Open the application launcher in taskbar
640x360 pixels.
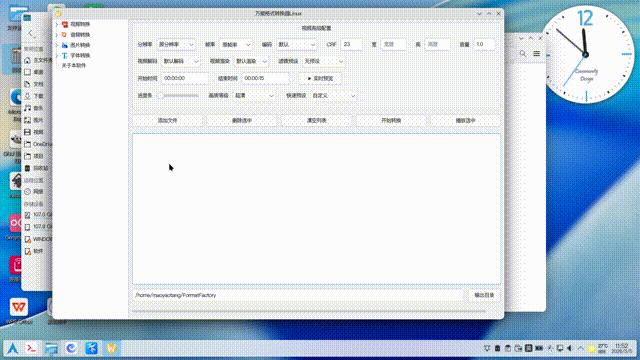(13, 348)
